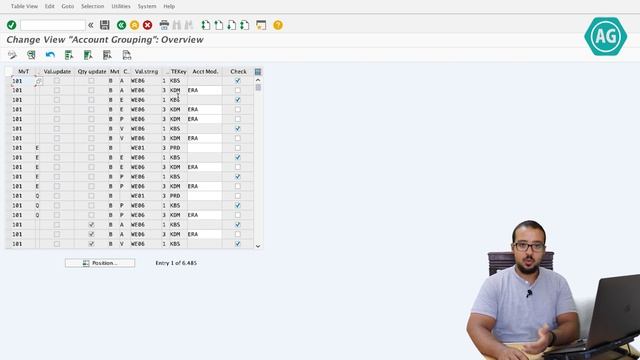Viewport: 640px width, 360px height.
Task: Click the Select All entries icon
Action: pos(69,55)
